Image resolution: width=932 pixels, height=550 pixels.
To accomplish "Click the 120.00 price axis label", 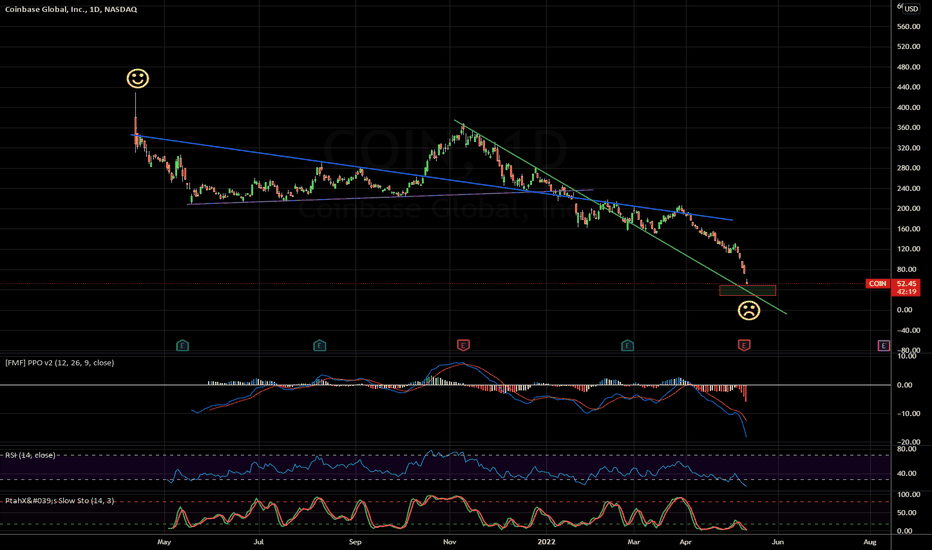I will point(908,249).
